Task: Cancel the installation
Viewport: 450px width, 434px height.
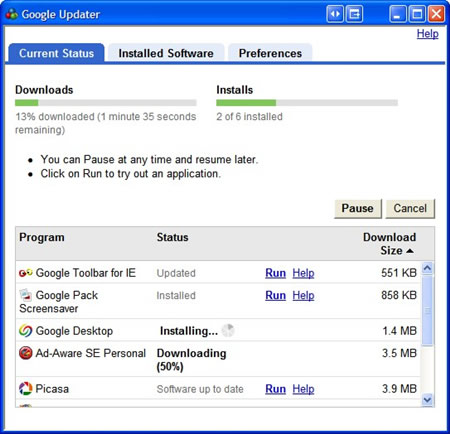Action: coord(410,209)
